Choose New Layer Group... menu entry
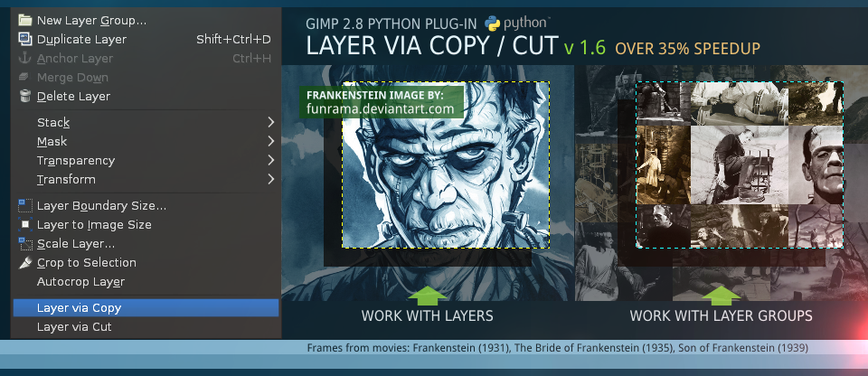This screenshot has width=868, height=376. (146, 21)
